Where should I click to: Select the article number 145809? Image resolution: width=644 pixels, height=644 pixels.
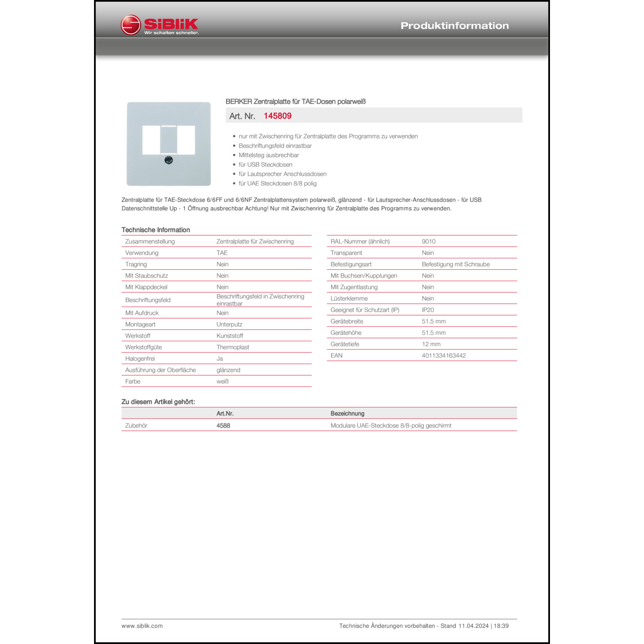point(277,116)
